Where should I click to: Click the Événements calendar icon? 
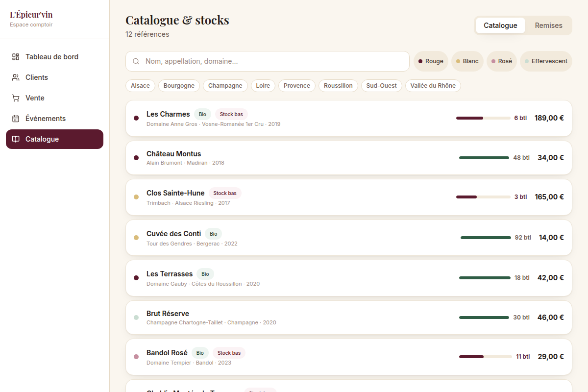(x=16, y=119)
